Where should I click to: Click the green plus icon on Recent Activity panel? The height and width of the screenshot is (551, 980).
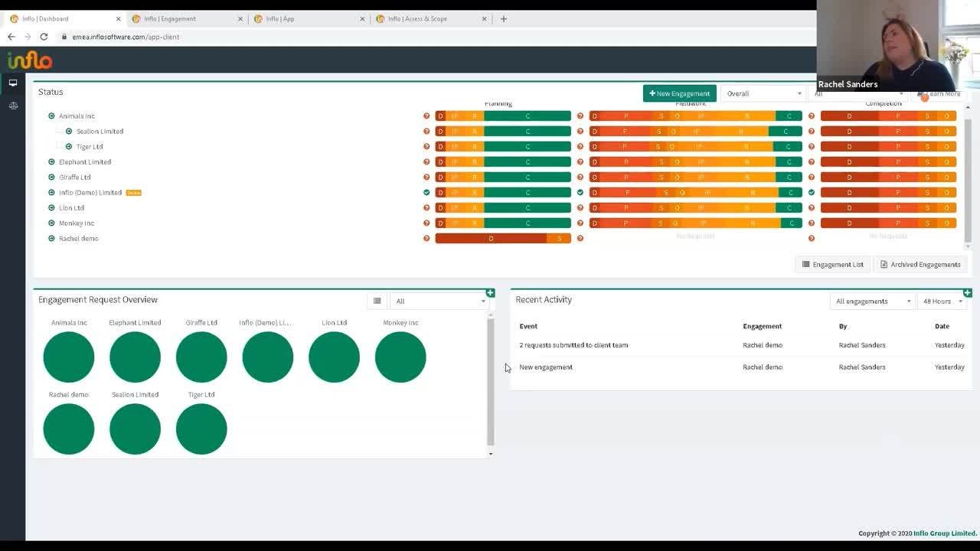(x=968, y=293)
